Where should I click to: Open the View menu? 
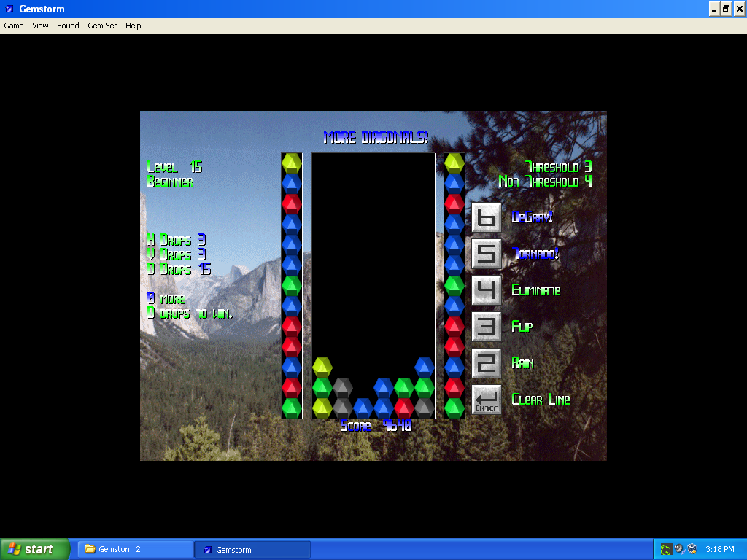click(40, 26)
